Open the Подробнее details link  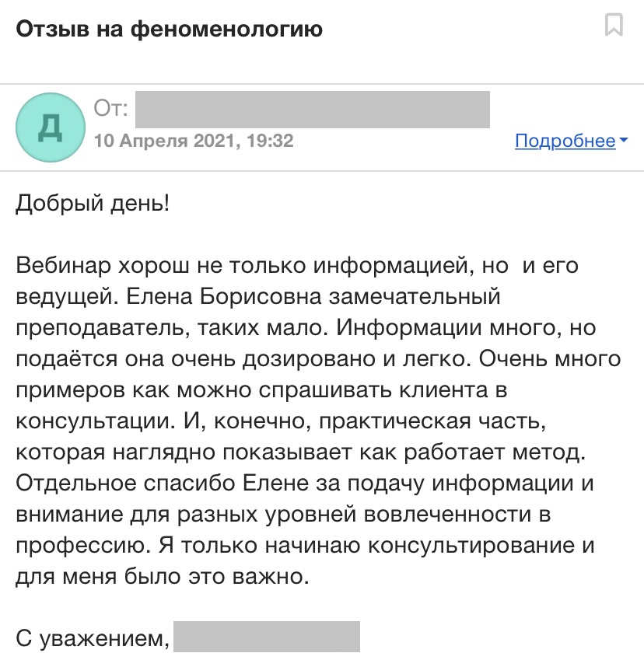pos(565,141)
